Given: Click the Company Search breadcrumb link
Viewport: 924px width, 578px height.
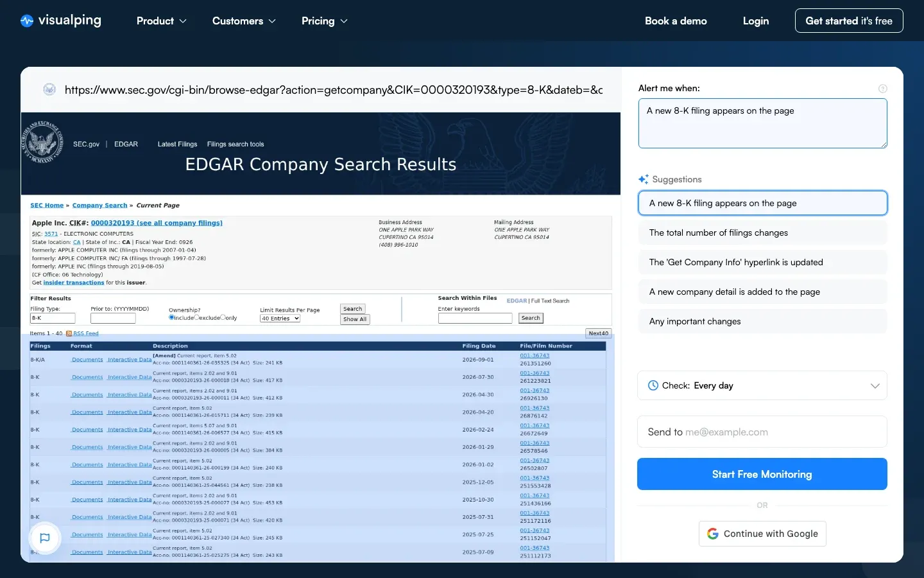Looking at the screenshot, I should [x=99, y=206].
